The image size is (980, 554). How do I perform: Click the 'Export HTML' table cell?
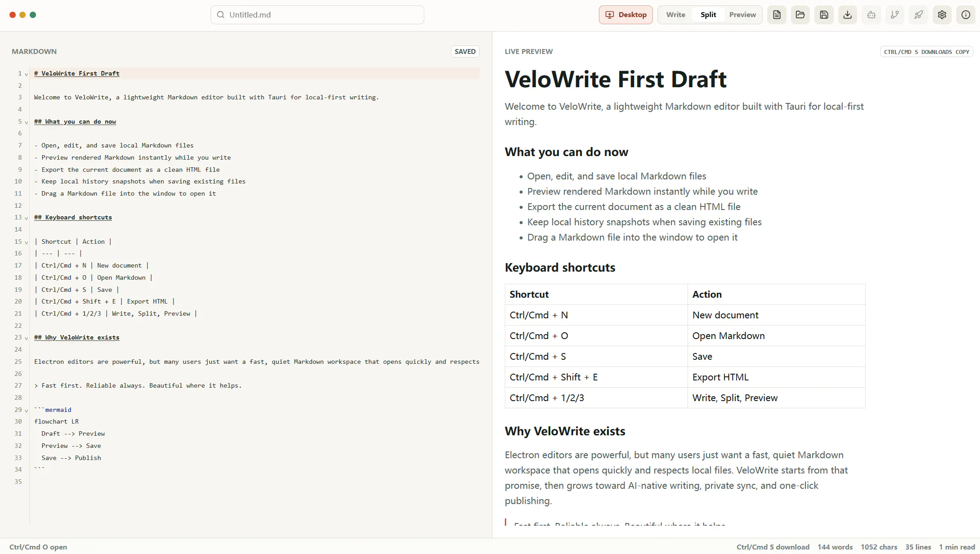tap(776, 377)
